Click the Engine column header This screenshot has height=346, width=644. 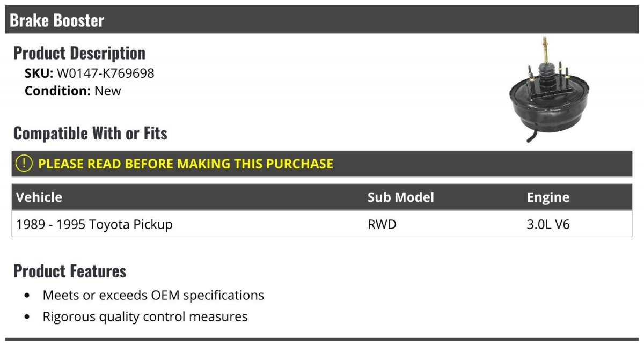click(548, 197)
